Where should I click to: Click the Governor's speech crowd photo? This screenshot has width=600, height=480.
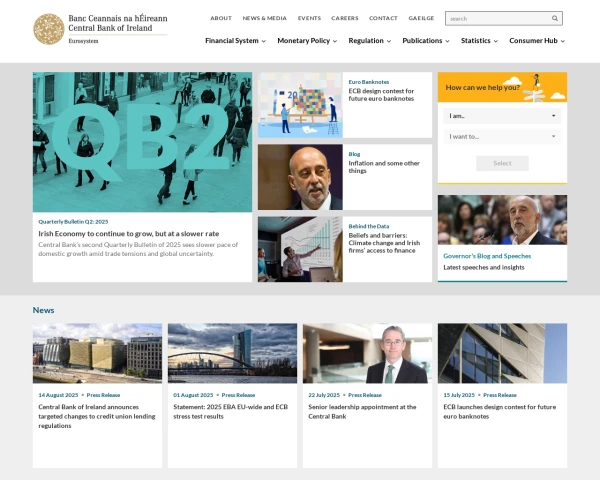502,220
